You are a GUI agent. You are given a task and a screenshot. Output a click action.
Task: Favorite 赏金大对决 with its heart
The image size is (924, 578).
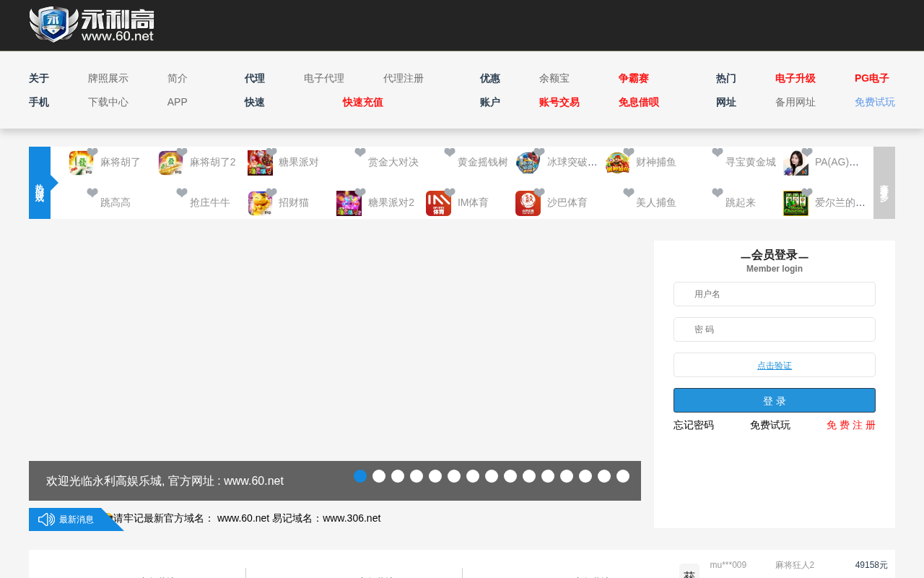(x=360, y=152)
